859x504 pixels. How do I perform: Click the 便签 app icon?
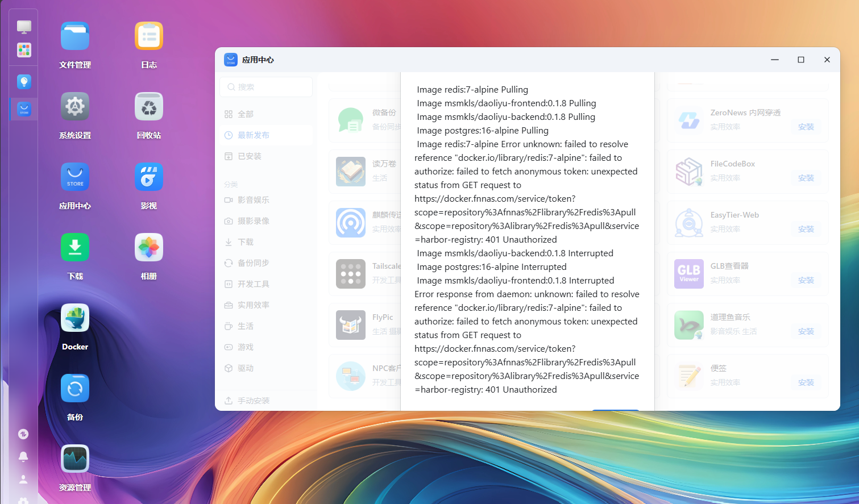[689, 376]
